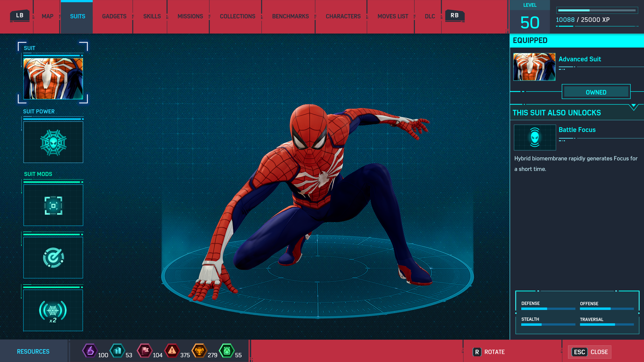
Task: Open the Suit Power web icon slot
Action: click(53, 142)
